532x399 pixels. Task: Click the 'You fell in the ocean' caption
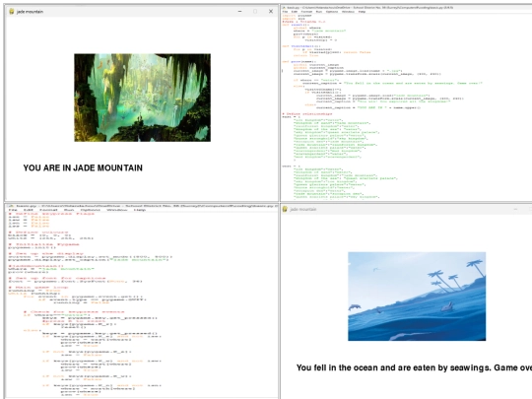click(414, 367)
